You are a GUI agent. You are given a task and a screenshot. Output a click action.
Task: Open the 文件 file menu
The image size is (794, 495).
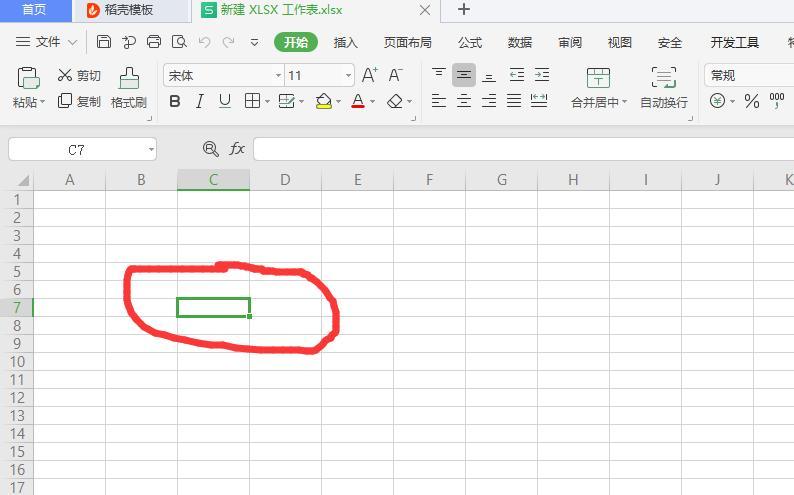(46, 42)
